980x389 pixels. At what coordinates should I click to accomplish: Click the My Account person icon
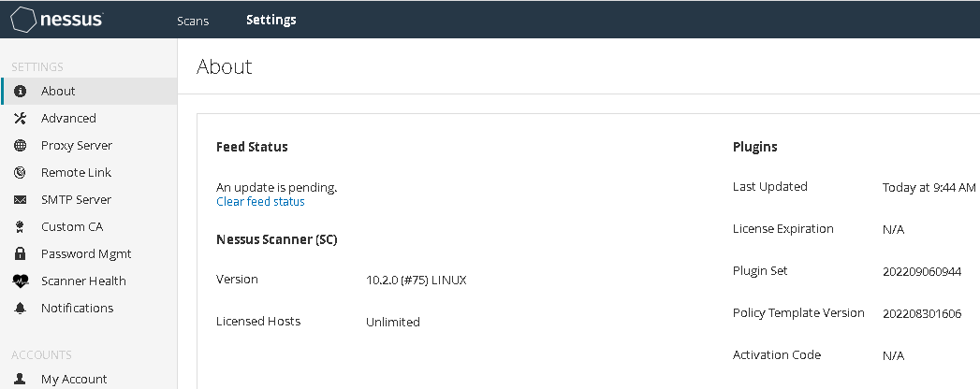point(20,379)
